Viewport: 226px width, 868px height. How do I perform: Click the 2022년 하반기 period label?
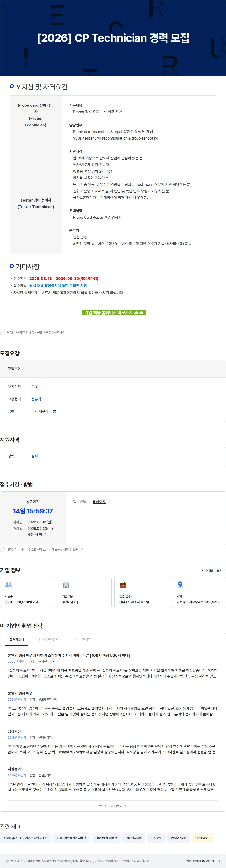tap(17, 662)
